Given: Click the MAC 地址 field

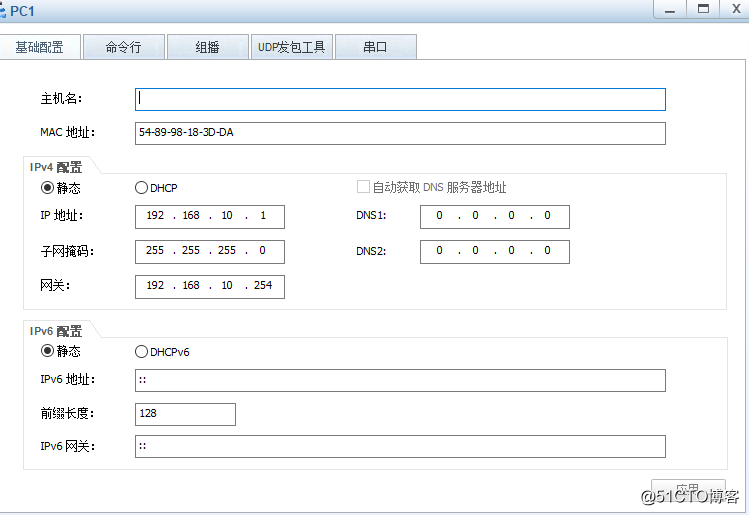Looking at the screenshot, I should click(x=400, y=133).
